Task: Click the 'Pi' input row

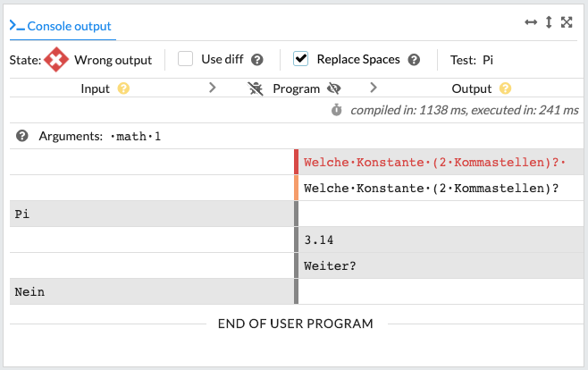Action: [152, 214]
